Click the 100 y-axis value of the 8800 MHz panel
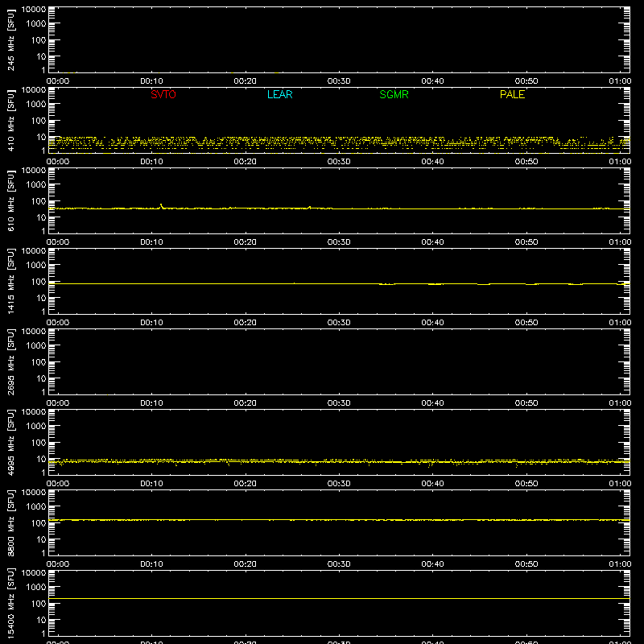Screen dimensions: 644x644 [39, 523]
